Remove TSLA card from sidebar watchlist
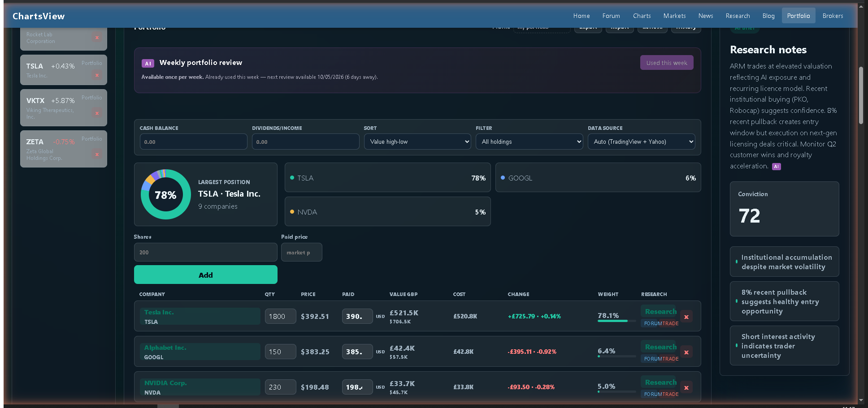The width and height of the screenshot is (868, 408). pos(97,75)
